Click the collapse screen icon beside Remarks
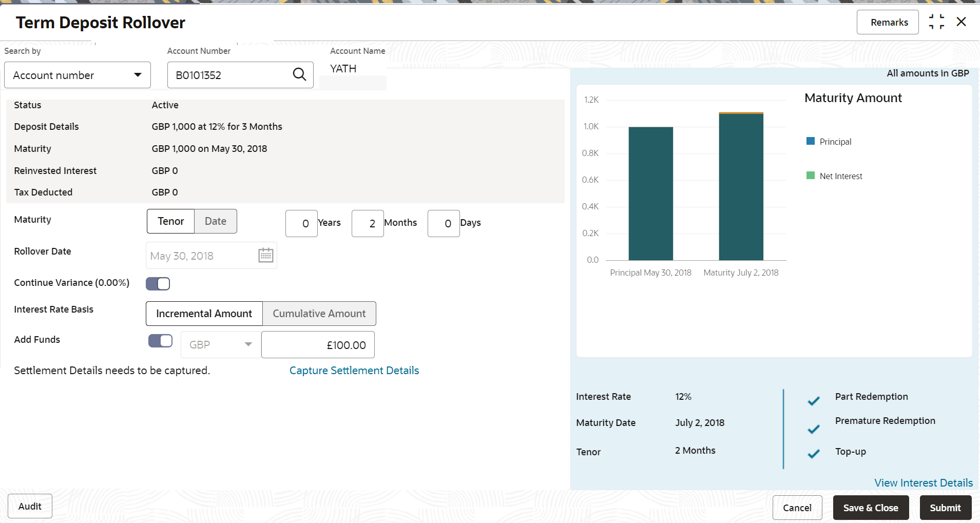 pyautogui.click(x=936, y=22)
